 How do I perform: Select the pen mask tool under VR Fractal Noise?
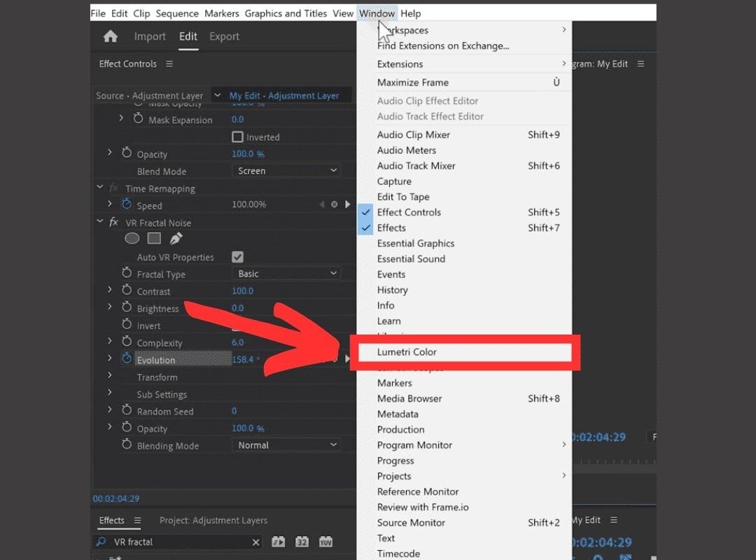[176, 239]
